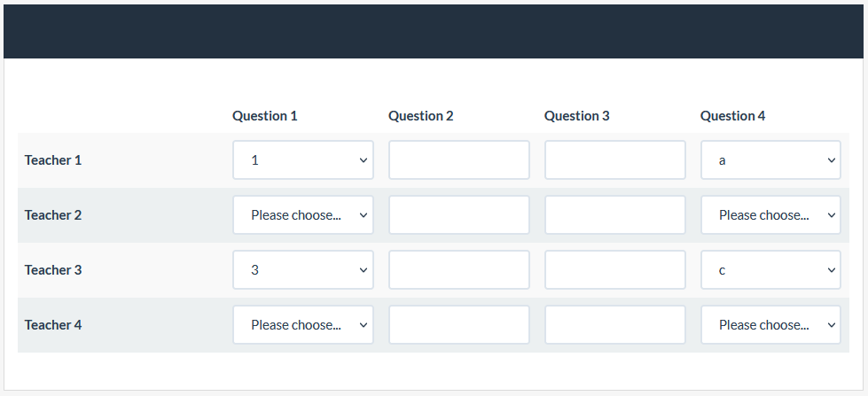Click Teacher 4 Question 2 text field
Image resolution: width=868 pixels, height=396 pixels.
(458, 325)
